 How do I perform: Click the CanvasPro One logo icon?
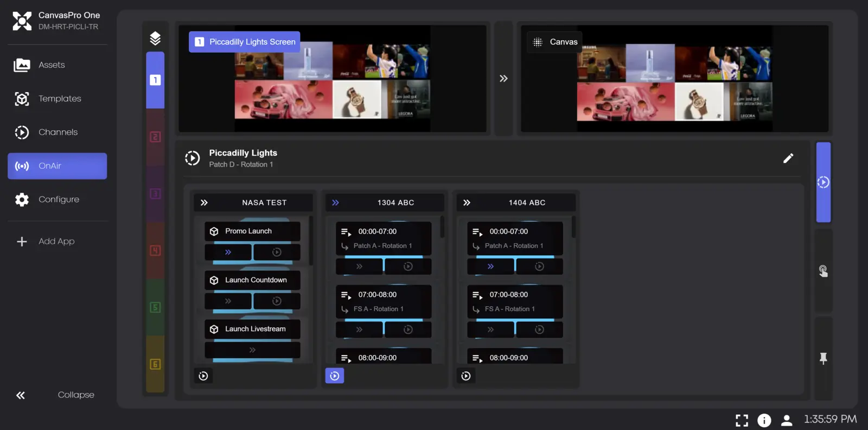click(x=22, y=21)
